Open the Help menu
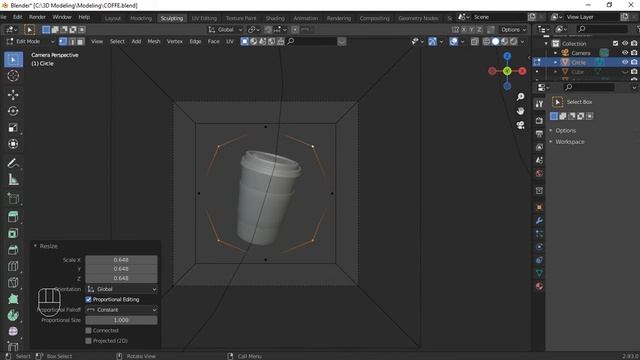Viewport: 640px width, 360px height. [84, 17]
